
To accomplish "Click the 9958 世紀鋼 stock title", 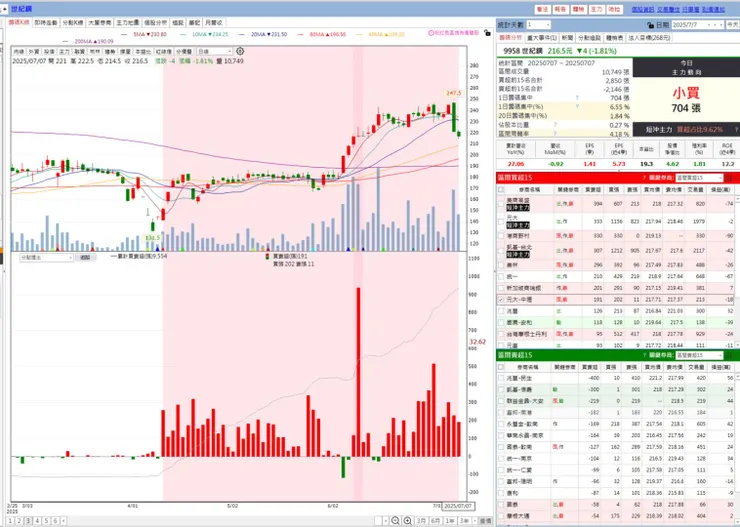I will click(523, 50).
